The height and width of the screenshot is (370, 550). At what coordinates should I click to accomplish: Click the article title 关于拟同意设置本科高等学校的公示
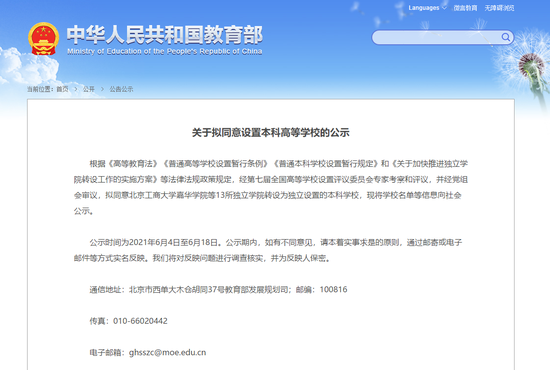click(x=270, y=133)
